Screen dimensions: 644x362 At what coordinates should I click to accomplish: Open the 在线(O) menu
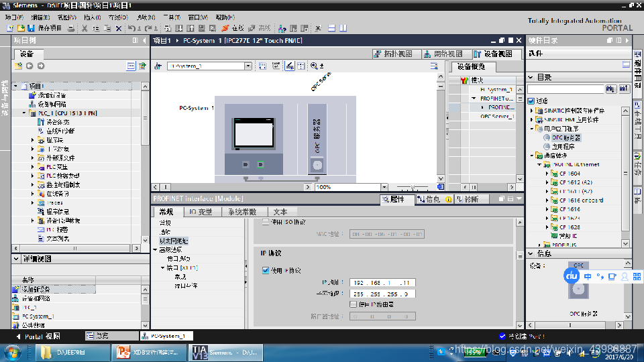pyautogui.click(x=119, y=17)
